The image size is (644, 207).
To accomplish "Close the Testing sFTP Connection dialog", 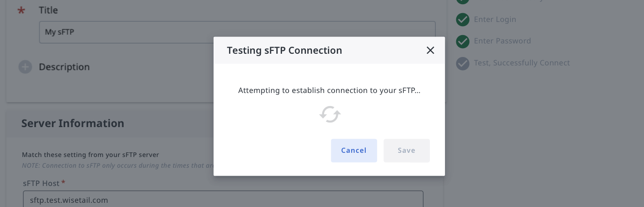I will click(430, 50).
